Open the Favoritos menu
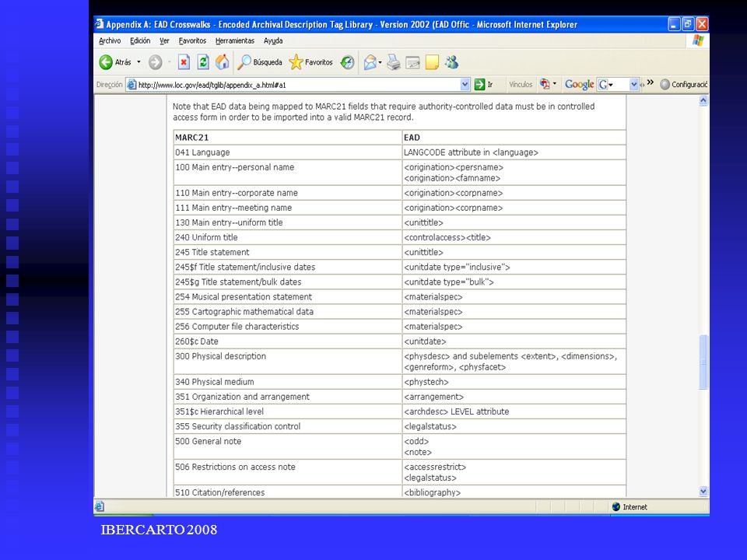 click(x=192, y=41)
